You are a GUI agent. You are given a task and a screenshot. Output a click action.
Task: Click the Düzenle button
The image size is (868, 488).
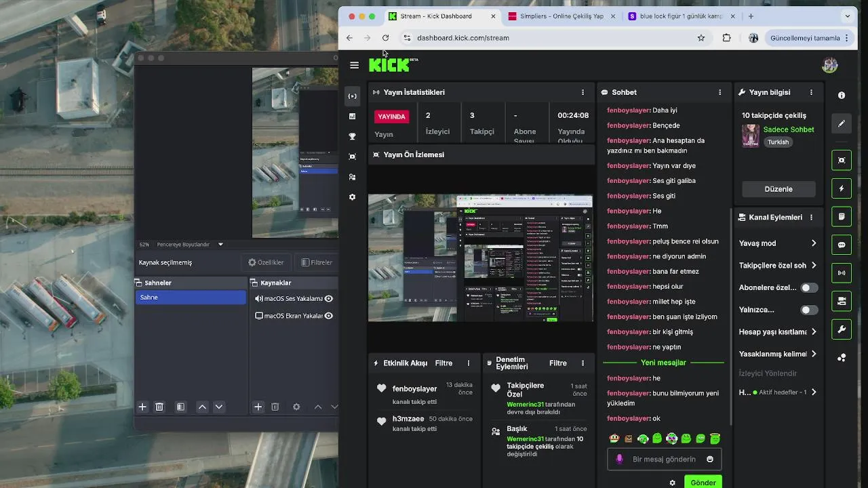(778, 189)
